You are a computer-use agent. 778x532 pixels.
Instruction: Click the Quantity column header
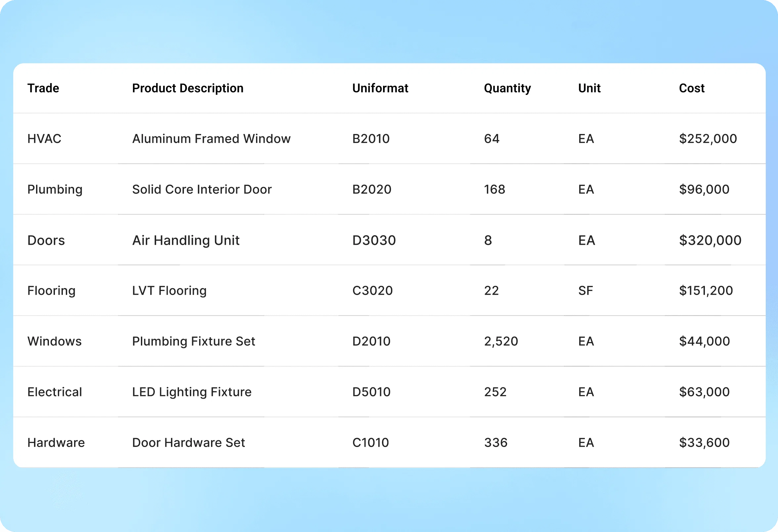pos(507,88)
